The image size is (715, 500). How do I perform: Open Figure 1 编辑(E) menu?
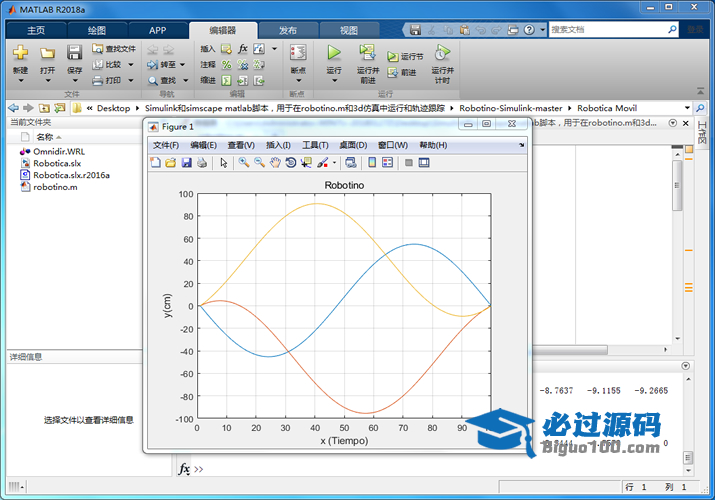point(203,145)
